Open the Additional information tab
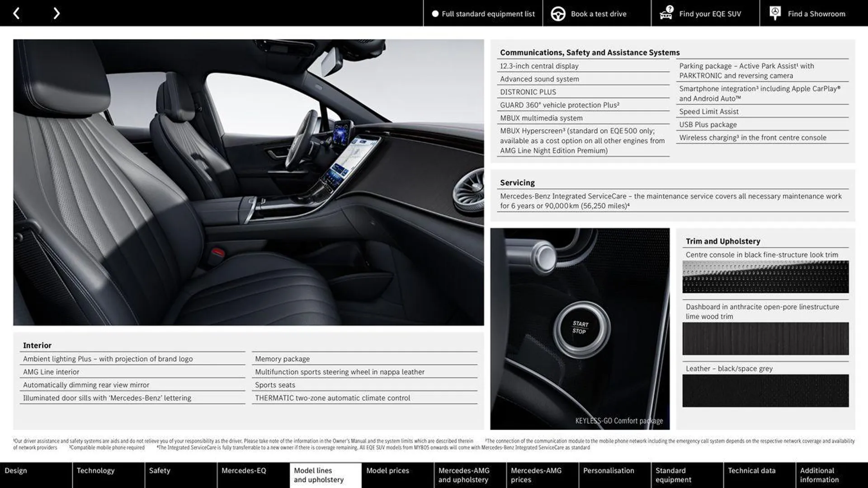 [832, 475]
